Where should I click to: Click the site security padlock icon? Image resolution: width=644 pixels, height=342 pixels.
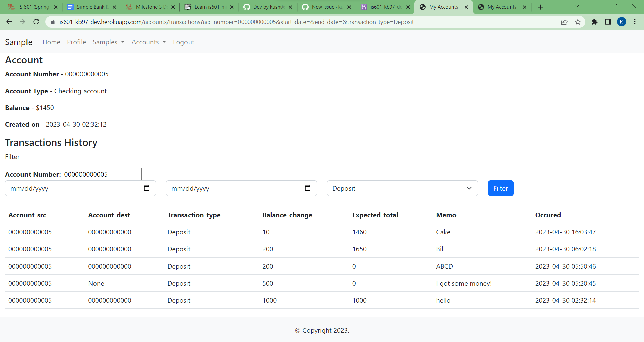(52, 22)
